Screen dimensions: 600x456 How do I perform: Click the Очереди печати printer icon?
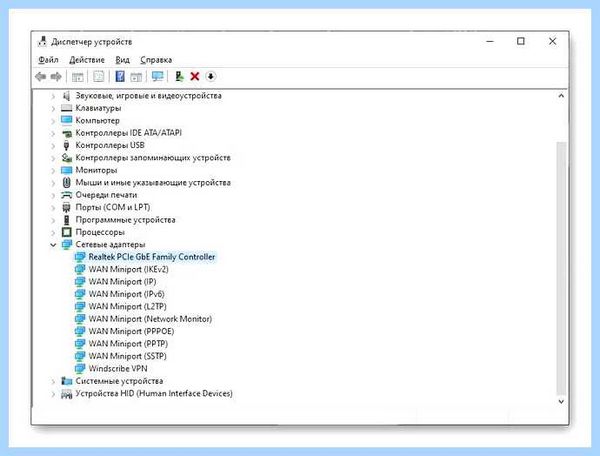67,195
